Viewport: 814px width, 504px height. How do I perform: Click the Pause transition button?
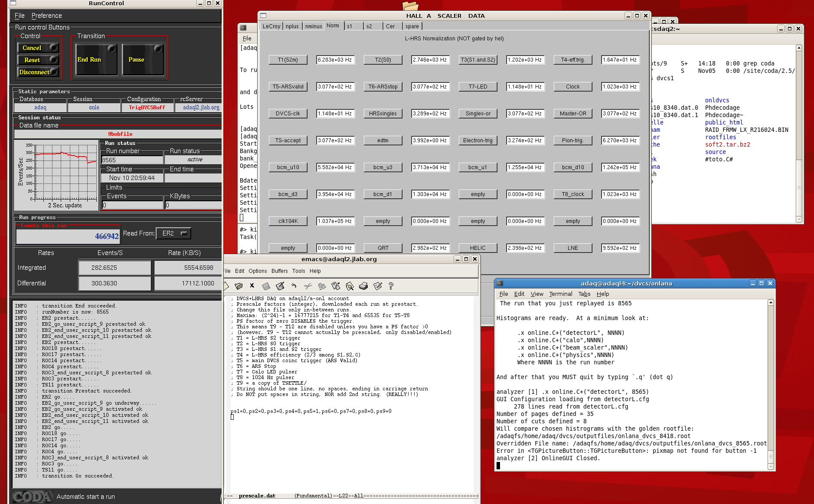click(143, 59)
